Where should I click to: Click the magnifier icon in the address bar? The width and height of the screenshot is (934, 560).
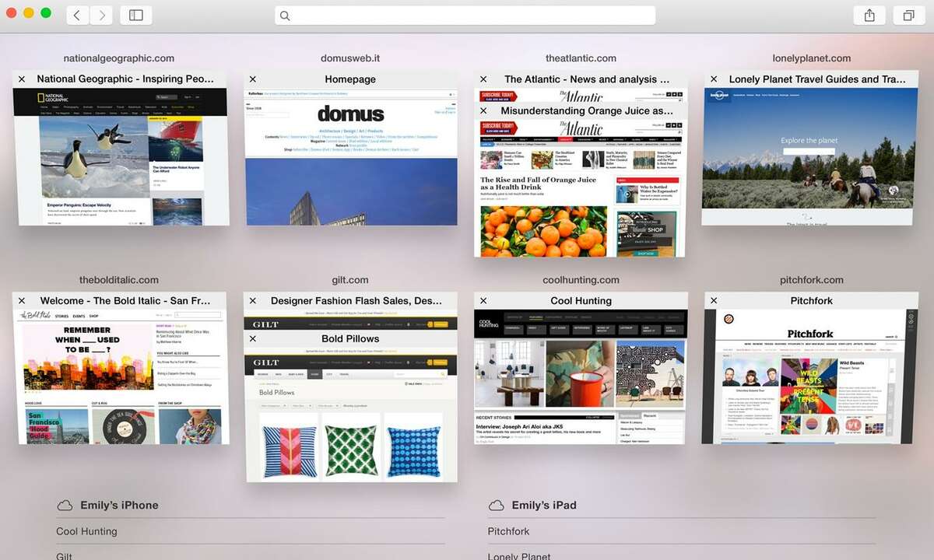pyautogui.click(x=285, y=16)
